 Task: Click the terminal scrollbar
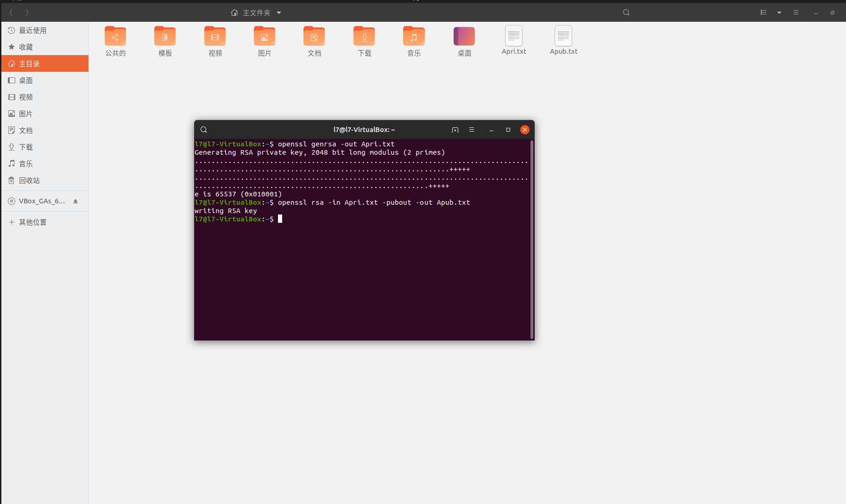(532, 239)
